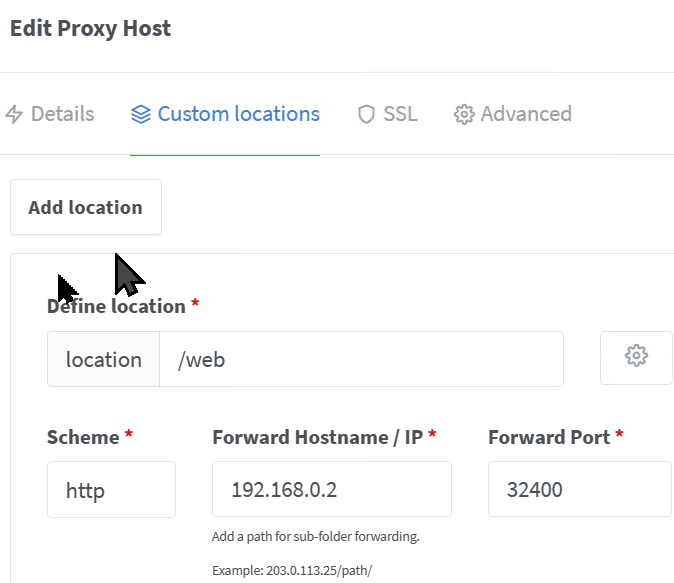Click the Forward Port field showing 32400
This screenshot has width=674, height=583.
click(x=579, y=489)
